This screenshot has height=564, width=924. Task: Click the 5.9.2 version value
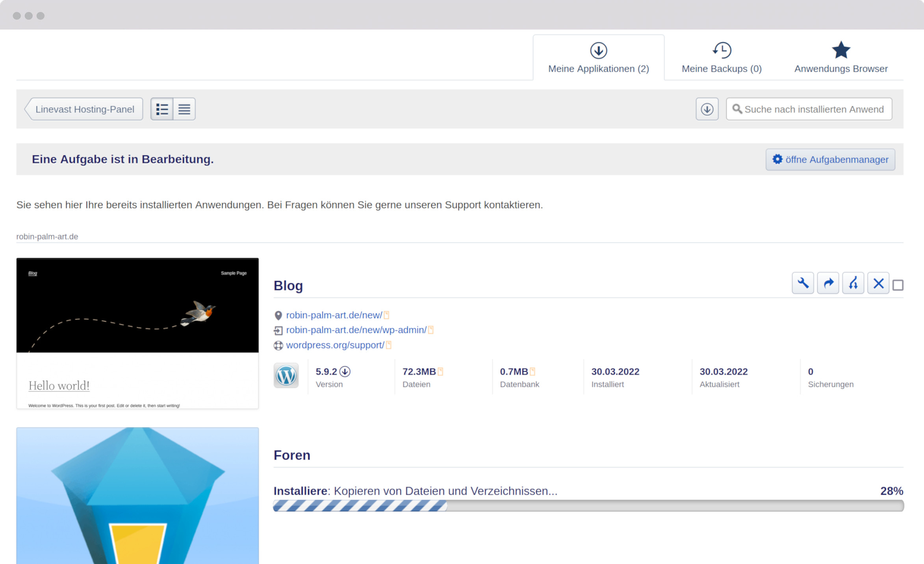tap(326, 372)
